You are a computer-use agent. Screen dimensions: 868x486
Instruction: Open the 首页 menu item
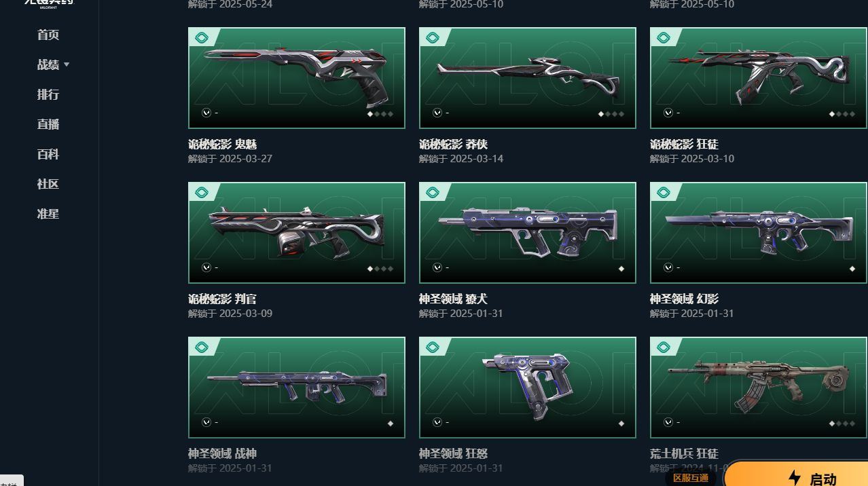pos(48,35)
